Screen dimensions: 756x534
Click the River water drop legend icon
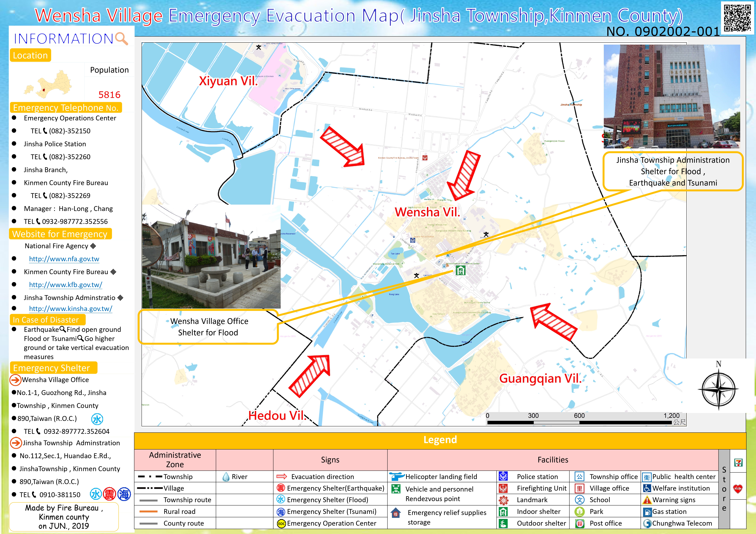click(x=226, y=477)
